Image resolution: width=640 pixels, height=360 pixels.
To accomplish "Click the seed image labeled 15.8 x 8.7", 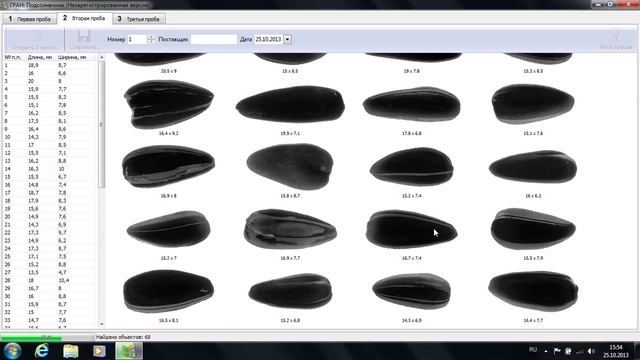I will point(290,167).
